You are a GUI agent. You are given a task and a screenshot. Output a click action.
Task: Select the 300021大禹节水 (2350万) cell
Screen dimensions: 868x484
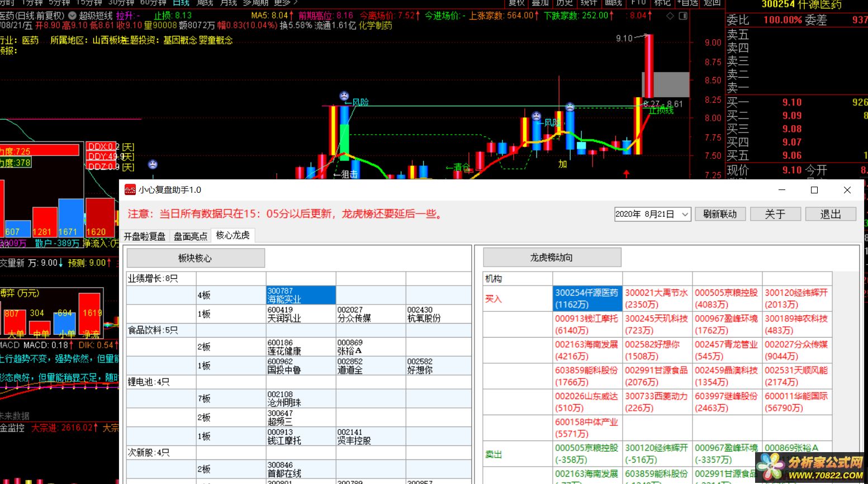click(657, 298)
